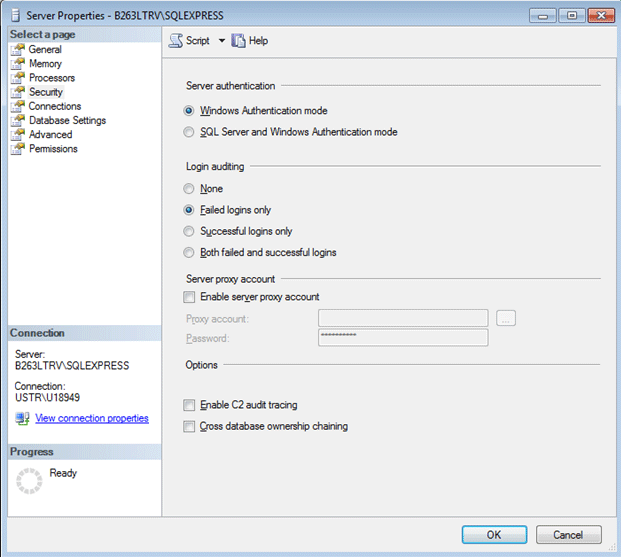The width and height of the screenshot is (621, 557).
Task: Click the General page icon
Action: (x=17, y=49)
